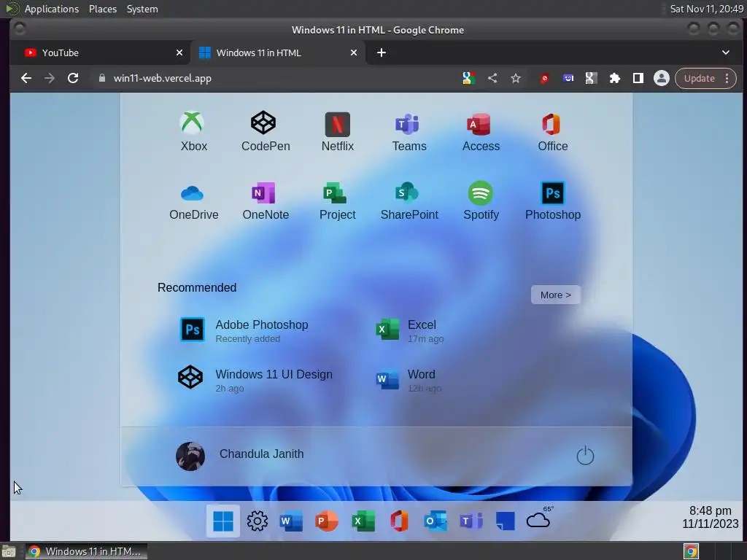Click the gray Google extension icon in toolbar
The width and height of the screenshot is (747, 560).
coord(591,78)
